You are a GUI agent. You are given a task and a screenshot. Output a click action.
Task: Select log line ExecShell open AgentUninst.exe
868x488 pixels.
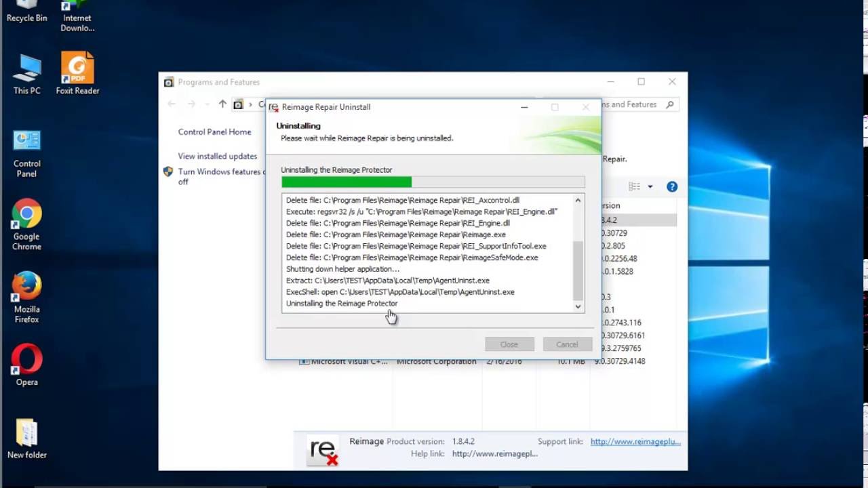point(400,292)
